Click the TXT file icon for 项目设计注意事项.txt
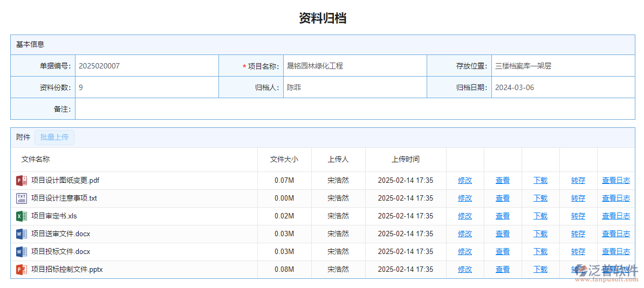 [21, 198]
